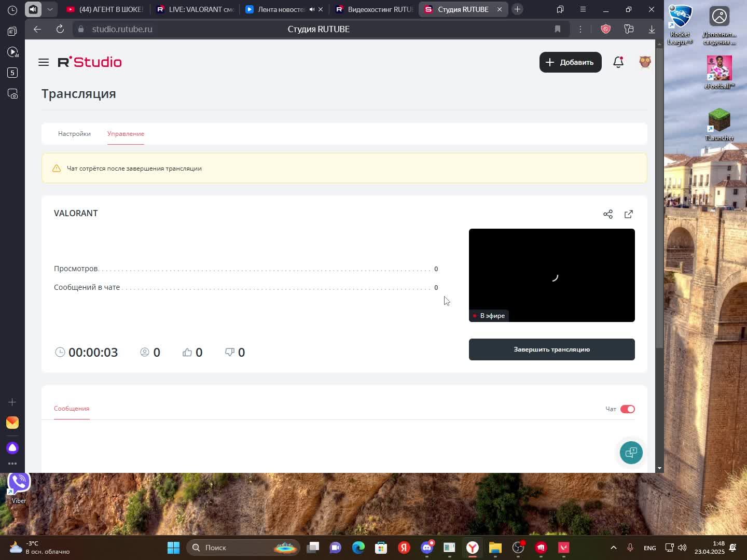747x560 pixels.
Task: Open the weather widget showing -3°C
Action: [x=39, y=548]
